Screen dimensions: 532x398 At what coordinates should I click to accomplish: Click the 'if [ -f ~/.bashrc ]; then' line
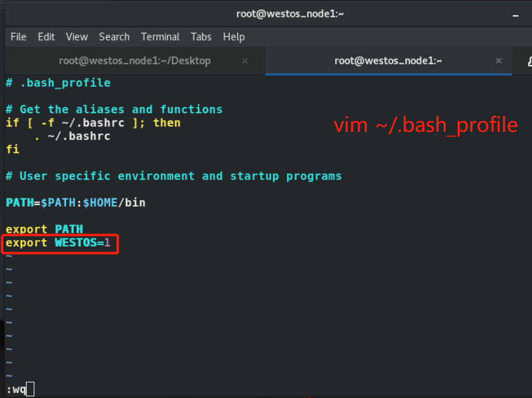(93, 122)
